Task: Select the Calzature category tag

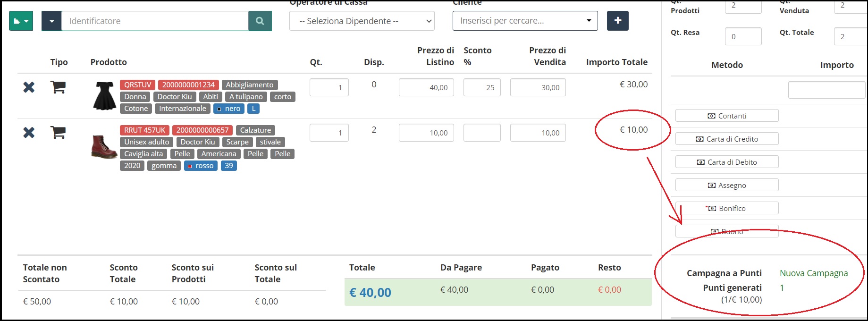Action: coord(255,130)
